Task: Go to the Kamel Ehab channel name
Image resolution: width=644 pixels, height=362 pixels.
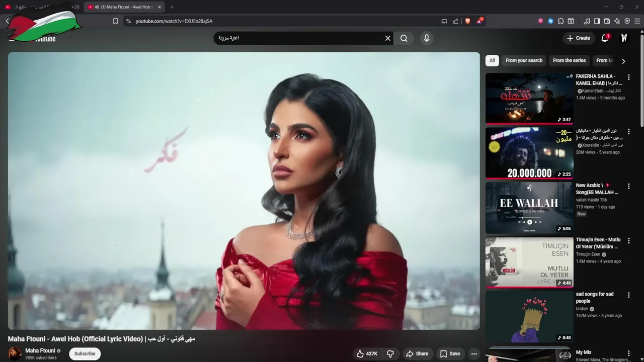Action: tap(602, 91)
